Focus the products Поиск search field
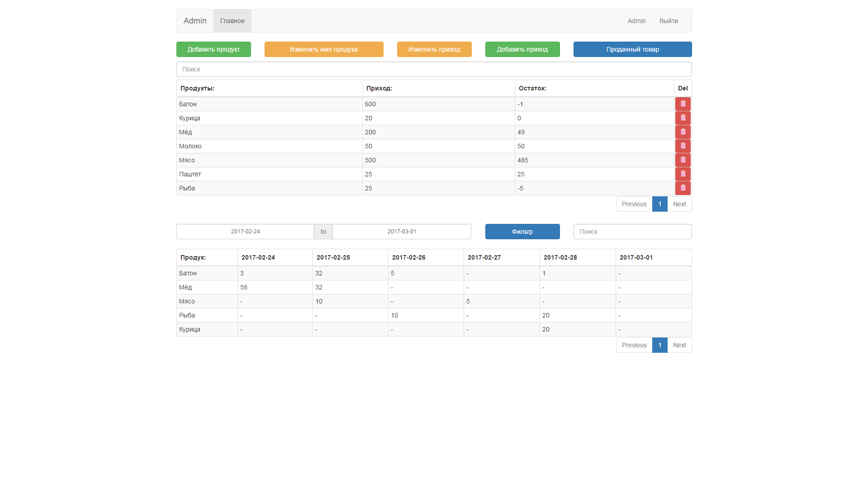Image resolution: width=868 pixels, height=488 pixels. coord(434,69)
